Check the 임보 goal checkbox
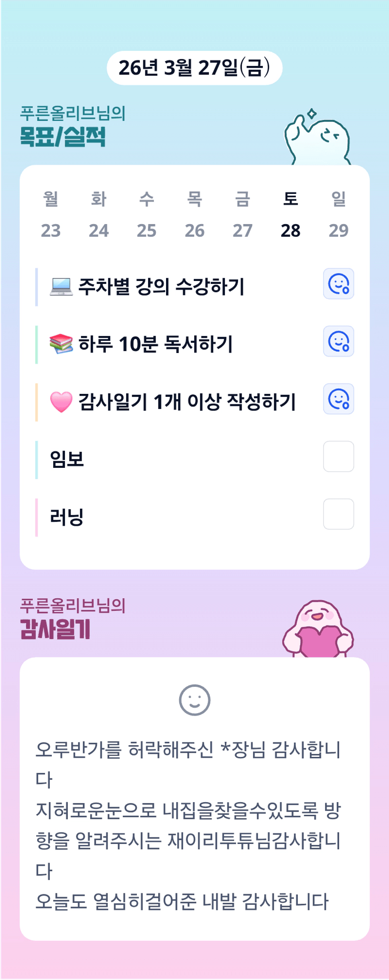 pyautogui.click(x=338, y=457)
